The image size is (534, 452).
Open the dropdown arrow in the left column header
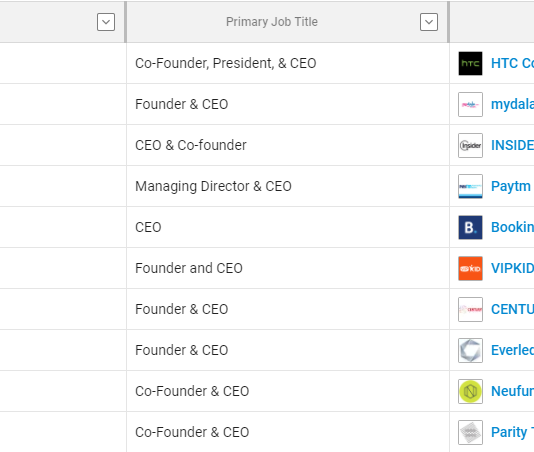106,22
